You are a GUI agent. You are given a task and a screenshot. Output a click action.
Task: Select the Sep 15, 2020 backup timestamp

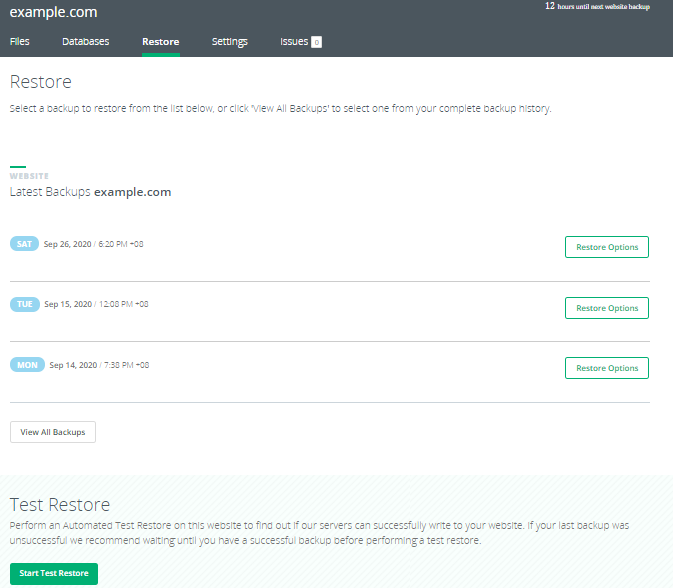[x=96, y=304]
